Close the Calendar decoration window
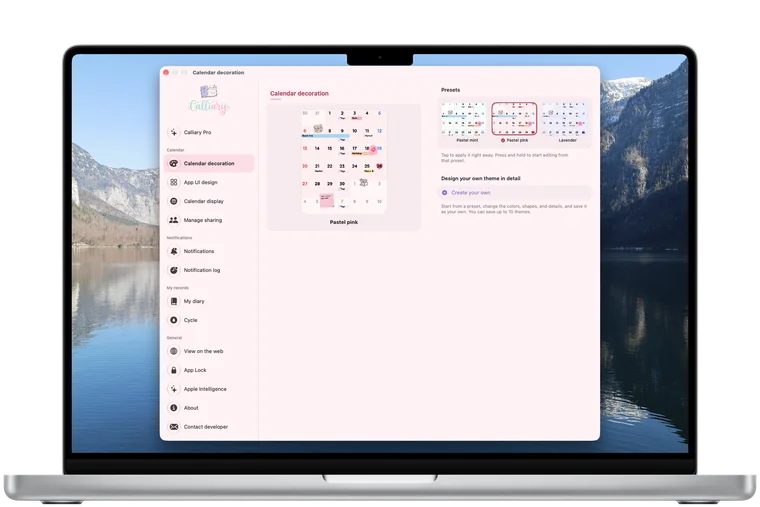 [166, 72]
